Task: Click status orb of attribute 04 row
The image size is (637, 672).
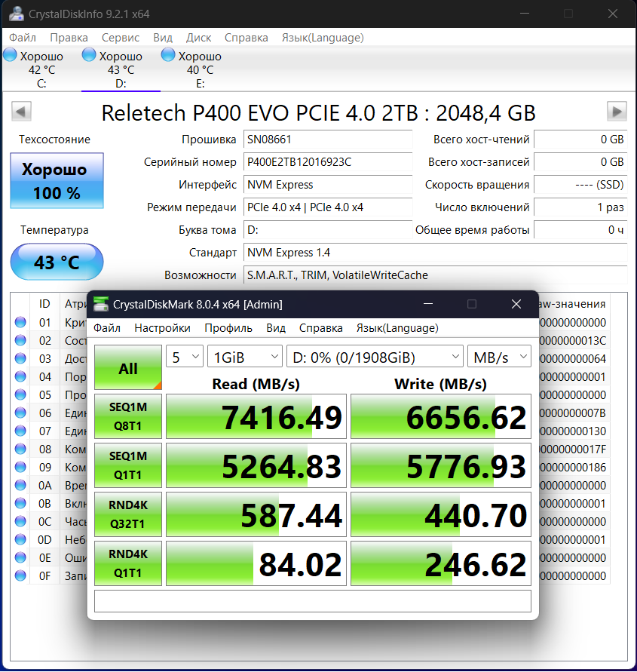Action: [20, 376]
